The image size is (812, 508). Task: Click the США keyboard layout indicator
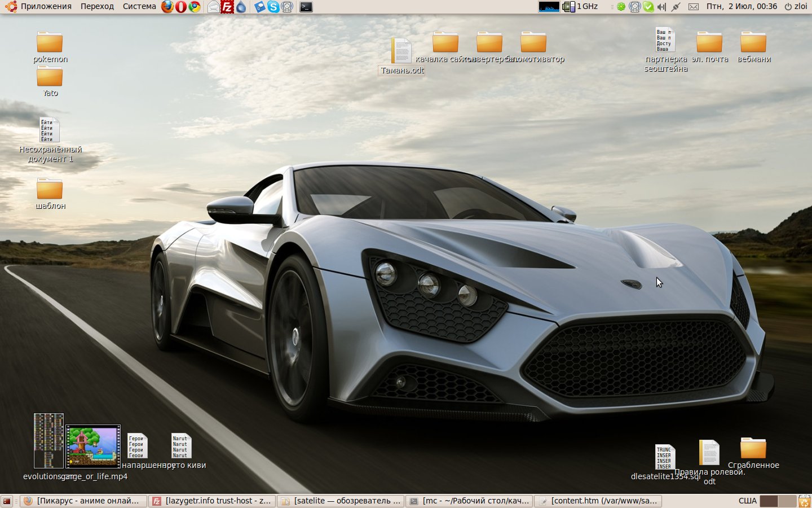[747, 501]
